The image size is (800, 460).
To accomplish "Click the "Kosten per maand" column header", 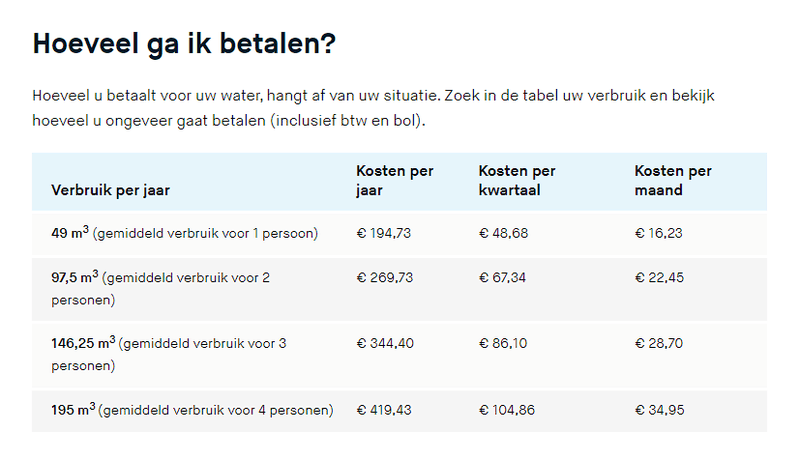I will [x=673, y=180].
